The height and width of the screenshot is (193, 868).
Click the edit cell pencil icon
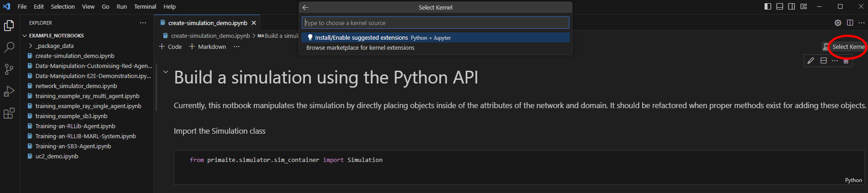811,61
